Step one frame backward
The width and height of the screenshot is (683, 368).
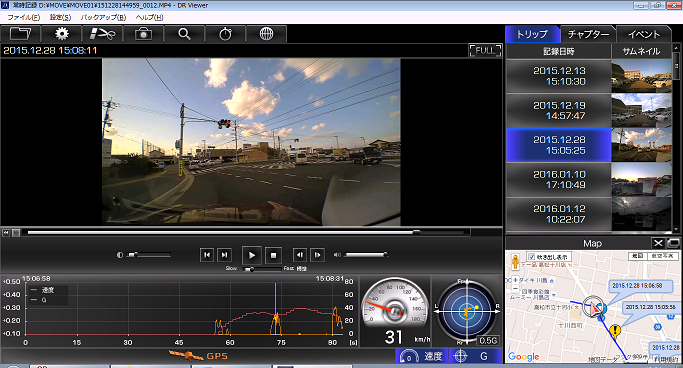299,255
